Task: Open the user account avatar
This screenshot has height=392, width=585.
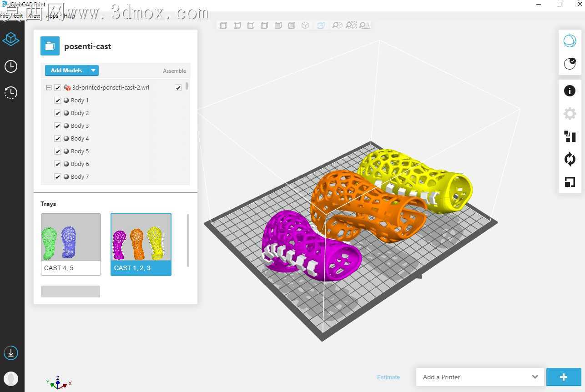Action: [x=10, y=378]
